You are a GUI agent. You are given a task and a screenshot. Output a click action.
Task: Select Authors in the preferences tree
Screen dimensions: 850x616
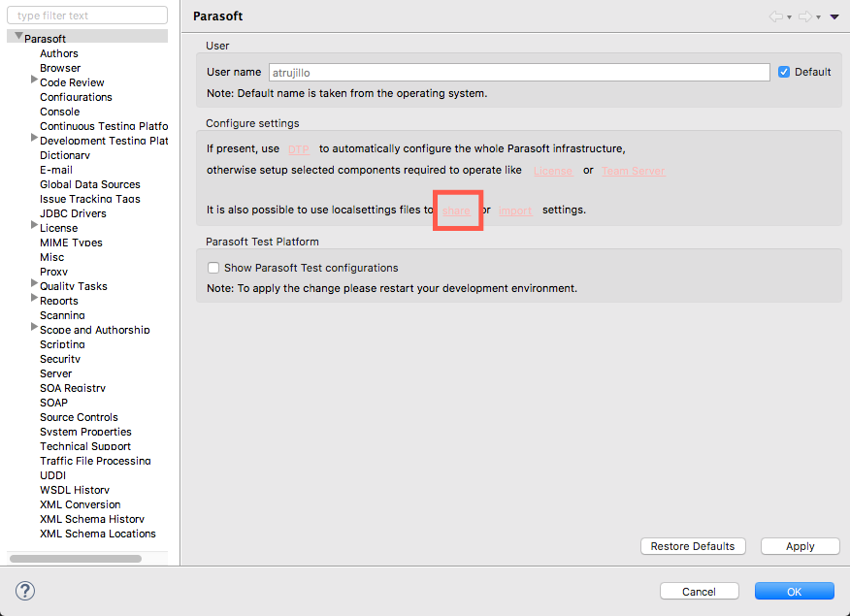coord(59,53)
